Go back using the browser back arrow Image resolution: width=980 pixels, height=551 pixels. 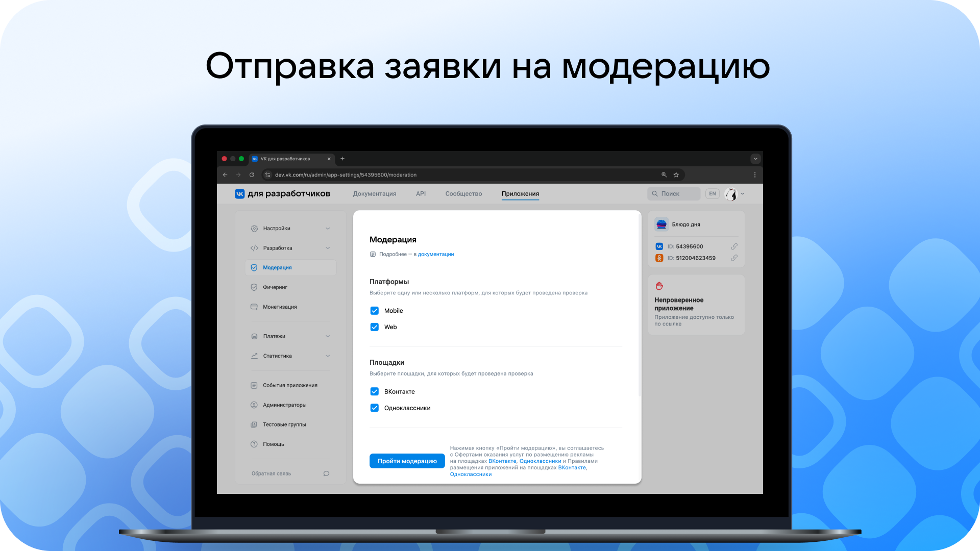[225, 175]
